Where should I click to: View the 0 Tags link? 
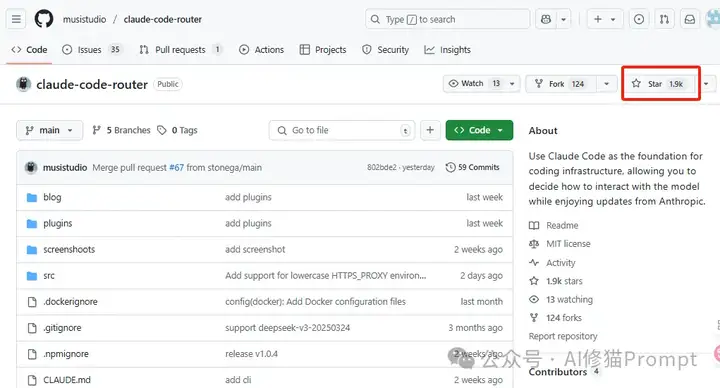(177, 130)
